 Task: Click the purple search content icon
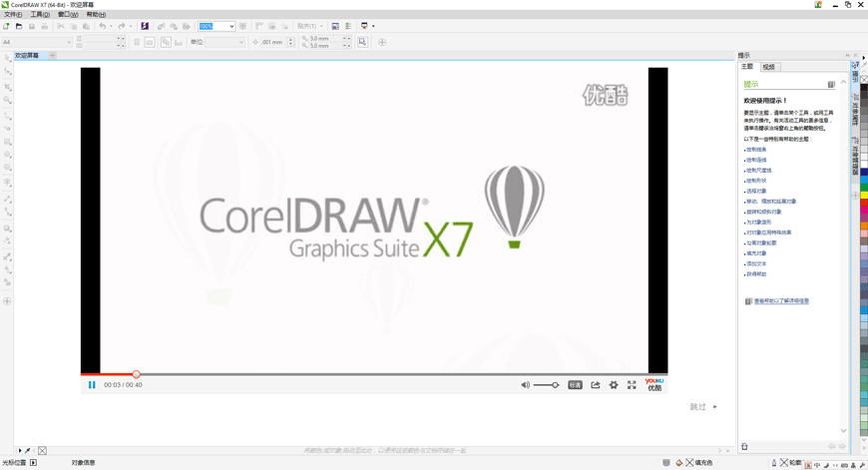(145, 26)
